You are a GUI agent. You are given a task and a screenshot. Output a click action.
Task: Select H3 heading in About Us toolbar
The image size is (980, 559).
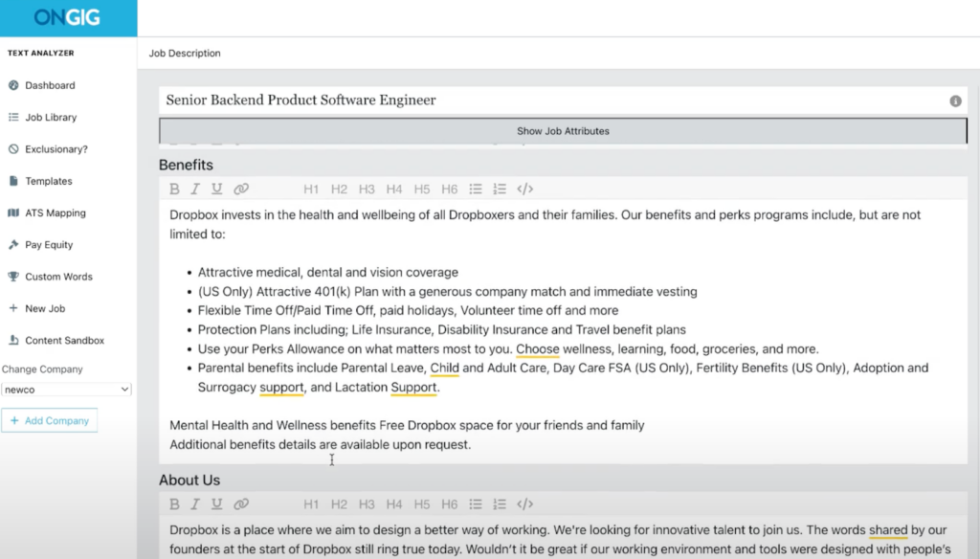pyautogui.click(x=367, y=504)
